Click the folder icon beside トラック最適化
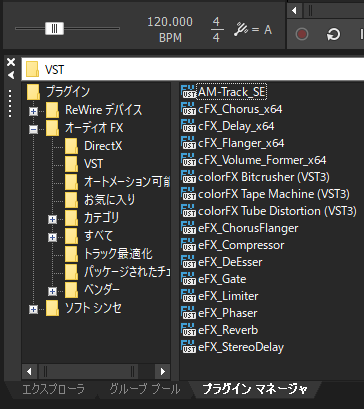The height and width of the screenshot is (409, 364). click(x=71, y=254)
